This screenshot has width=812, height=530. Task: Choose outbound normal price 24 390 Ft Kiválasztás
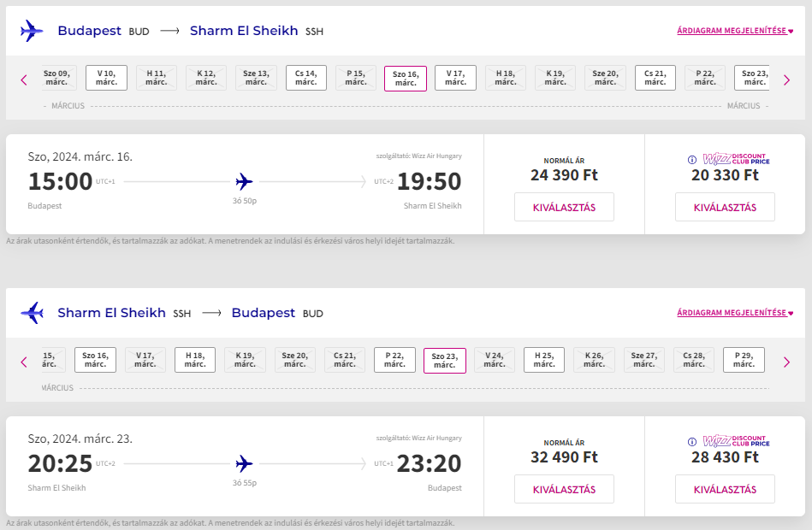564,207
